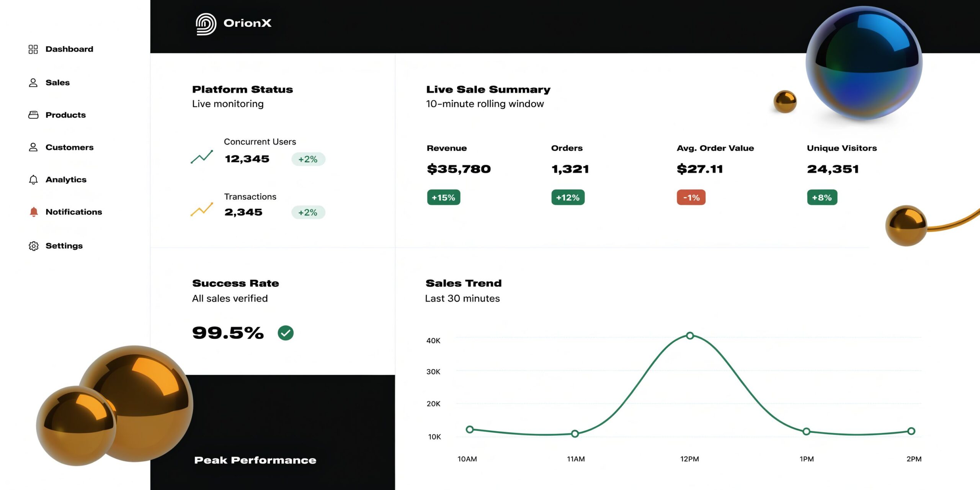Click the Peak Performance banner
Screen dimensions: 980x490
click(x=255, y=460)
